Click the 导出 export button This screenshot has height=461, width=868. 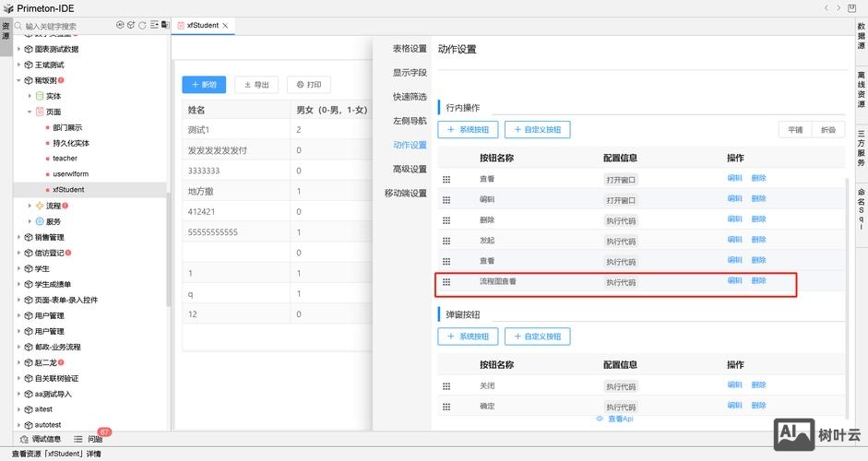[x=256, y=85]
